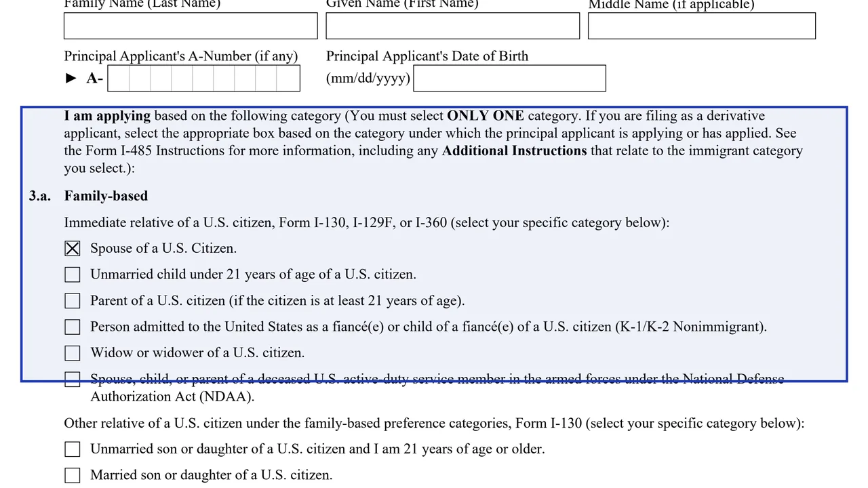The height and width of the screenshot is (488, 868).
Task: Click the "3.a." item number
Action: click(40, 196)
